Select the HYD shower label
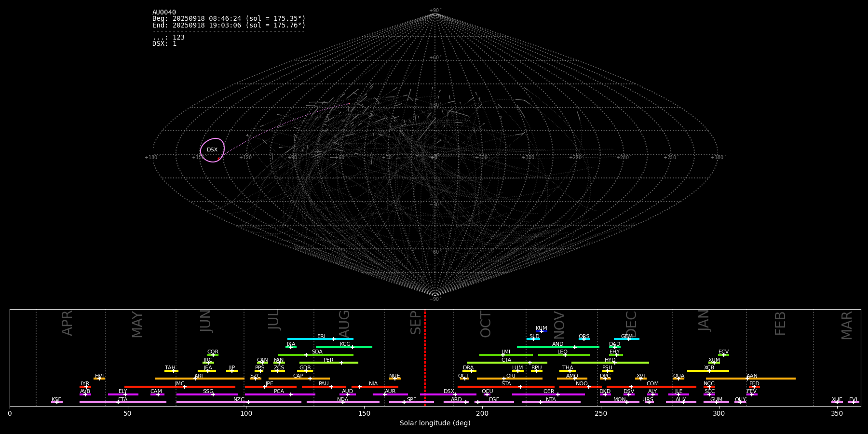This screenshot has width=868, height=434. pyautogui.click(x=610, y=360)
